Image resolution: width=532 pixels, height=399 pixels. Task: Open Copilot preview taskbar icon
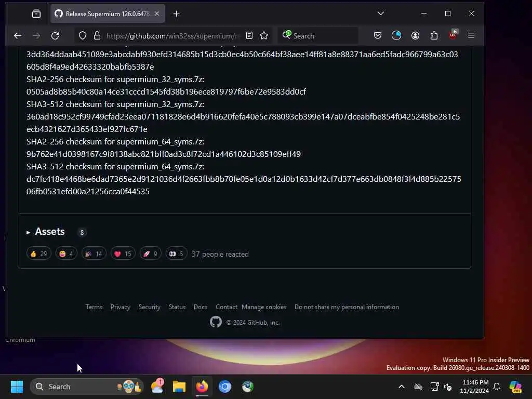pyautogui.click(x=515, y=387)
